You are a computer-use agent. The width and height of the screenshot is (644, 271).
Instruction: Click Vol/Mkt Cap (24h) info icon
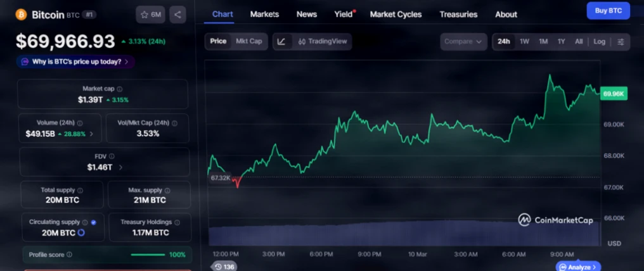(x=174, y=123)
